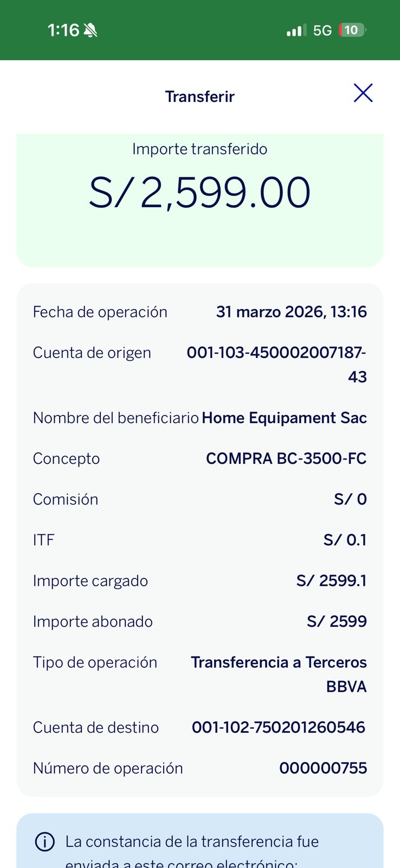Tap the cellular signal bars icon
This screenshot has width=400, height=868.
pyautogui.click(x=296, y=30)
